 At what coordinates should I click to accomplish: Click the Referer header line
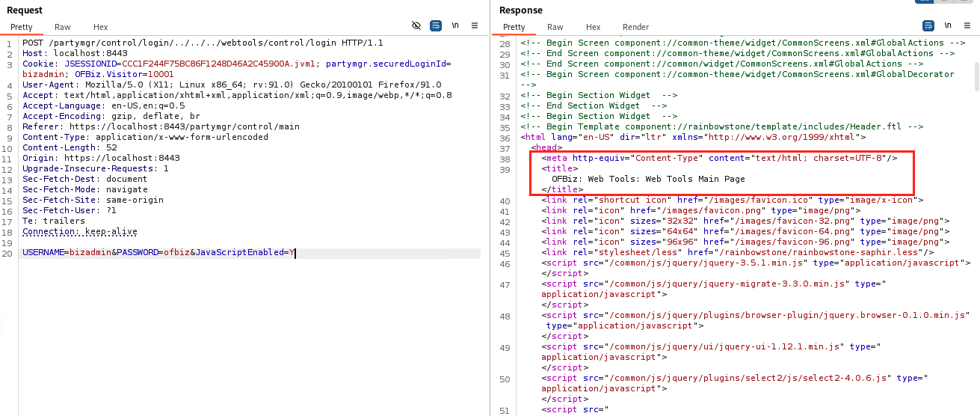tap(161, 127)
